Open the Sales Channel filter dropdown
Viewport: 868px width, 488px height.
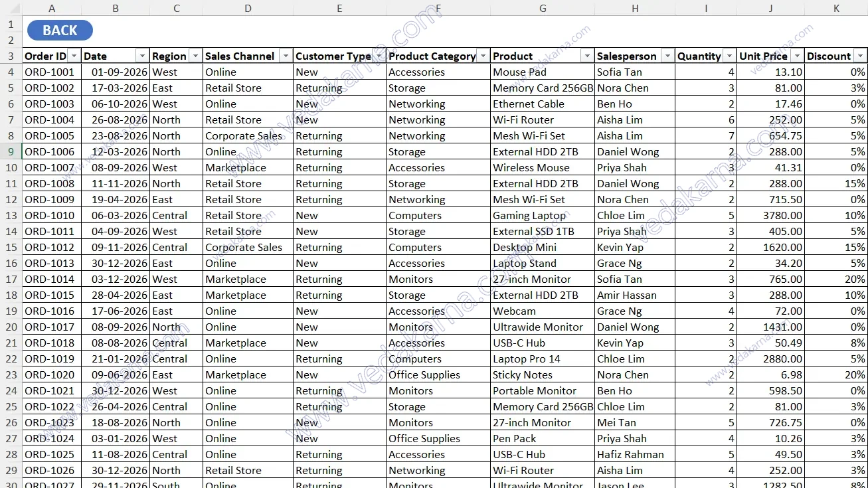tap(286, 56)
